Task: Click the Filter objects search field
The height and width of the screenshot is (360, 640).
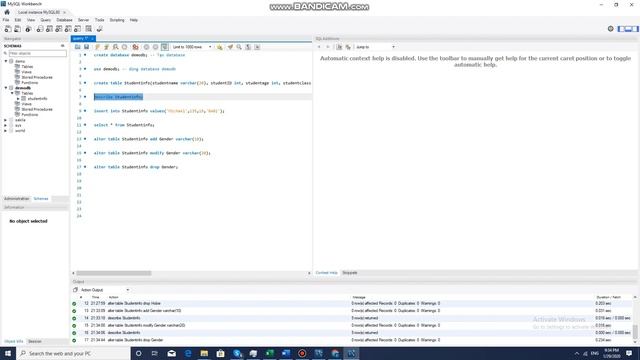Action: coord(38,53)
